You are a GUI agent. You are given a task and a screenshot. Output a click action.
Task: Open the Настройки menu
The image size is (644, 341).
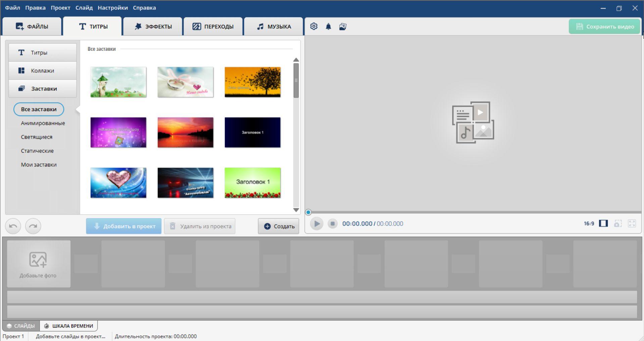point(113,8)
